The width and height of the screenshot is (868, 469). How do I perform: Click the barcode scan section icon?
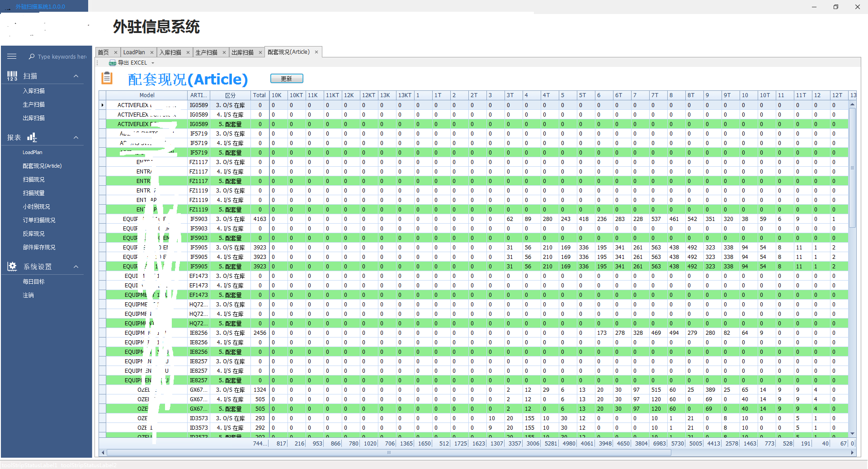[x=12, y=76]
